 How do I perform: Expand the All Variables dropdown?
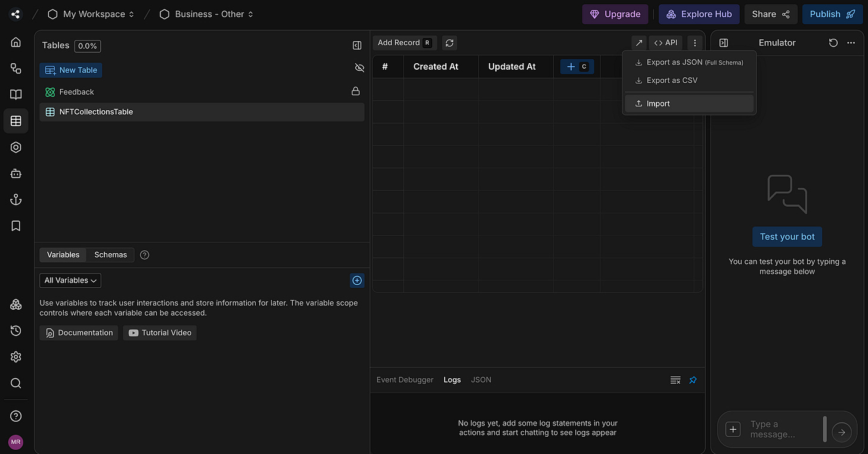coord(70,281)
